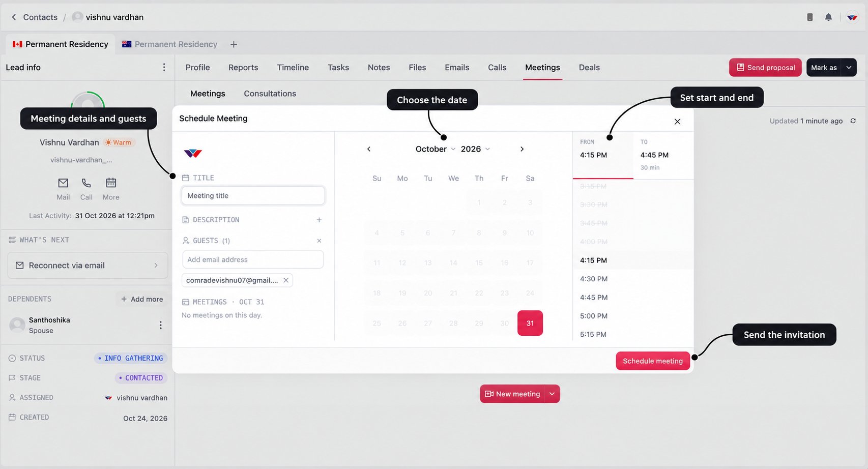Switch to Consultations sub-tab
Viewport: 868px width, 469px height.
coord(270,94)
